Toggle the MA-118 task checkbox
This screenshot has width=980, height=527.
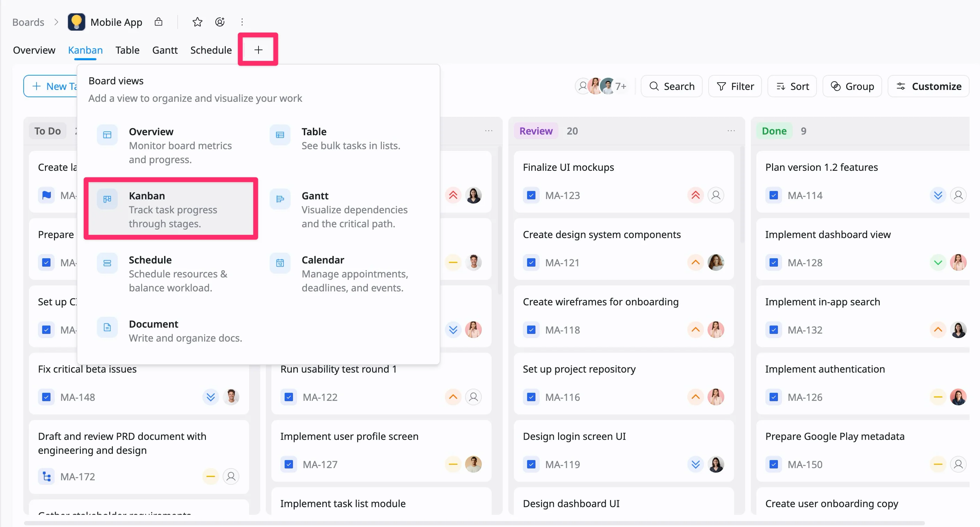coord(531,330)
